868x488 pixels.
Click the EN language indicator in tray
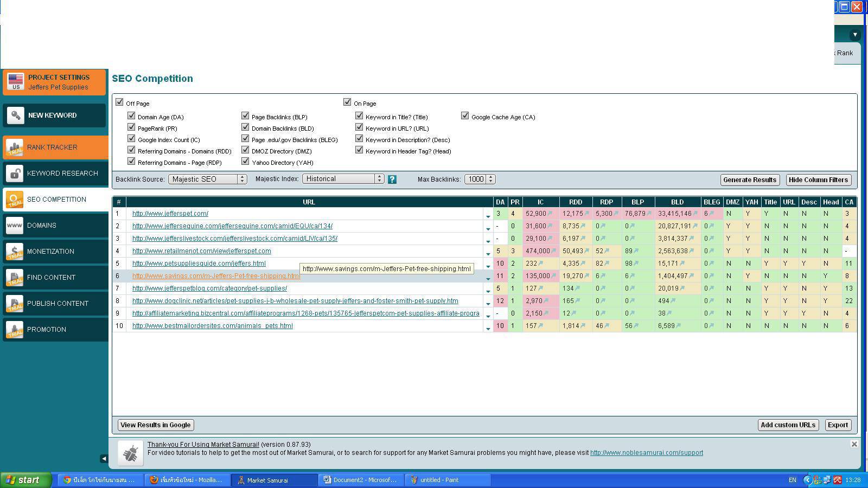pos(793,480)
